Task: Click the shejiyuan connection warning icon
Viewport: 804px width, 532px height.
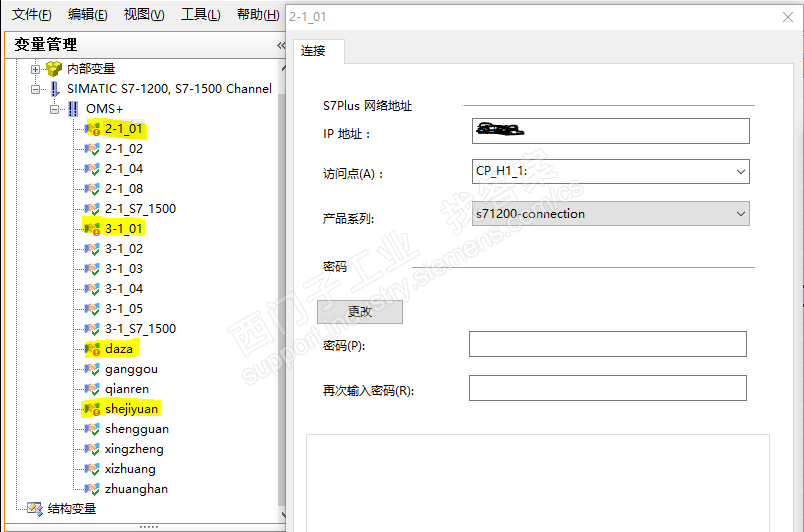Action: [92, 408]
